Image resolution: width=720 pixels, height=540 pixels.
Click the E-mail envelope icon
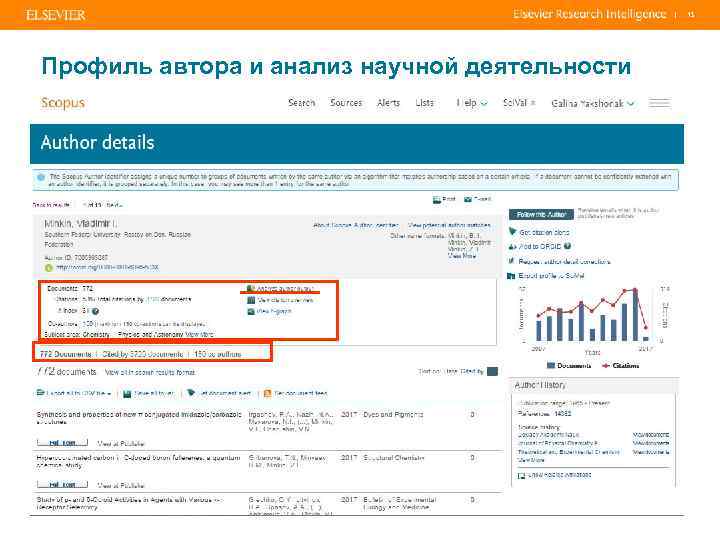(x=468, y=199)
